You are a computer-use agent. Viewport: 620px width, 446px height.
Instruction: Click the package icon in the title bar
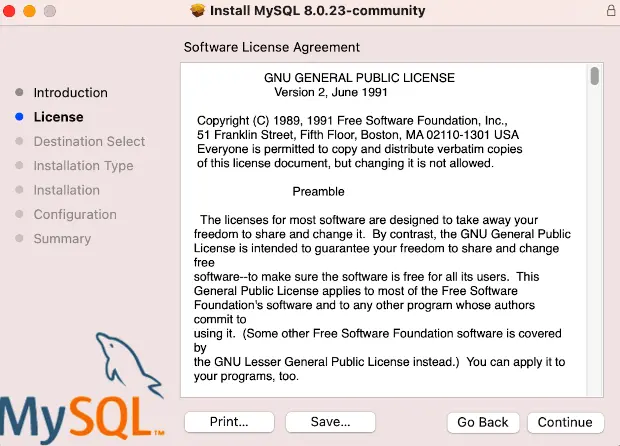pos(197,11)
